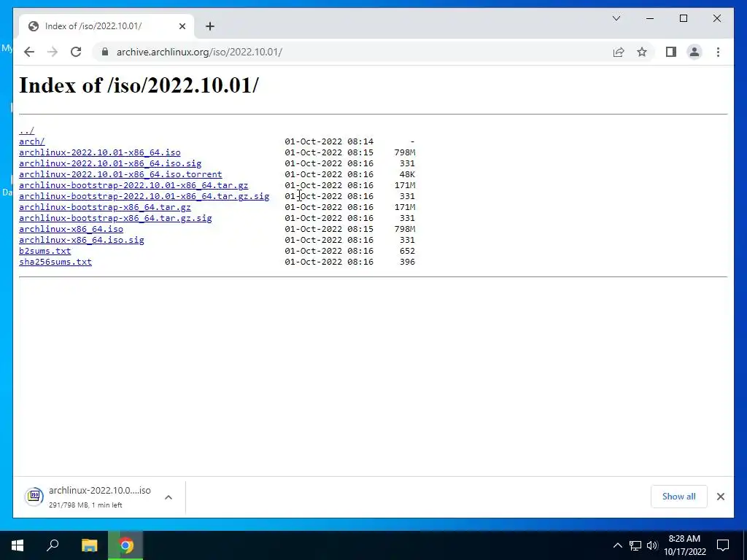747x560 pixels.
Task: Click the Index of /iso/2022.10.01/ heading
Action: [x=139, y=86]
